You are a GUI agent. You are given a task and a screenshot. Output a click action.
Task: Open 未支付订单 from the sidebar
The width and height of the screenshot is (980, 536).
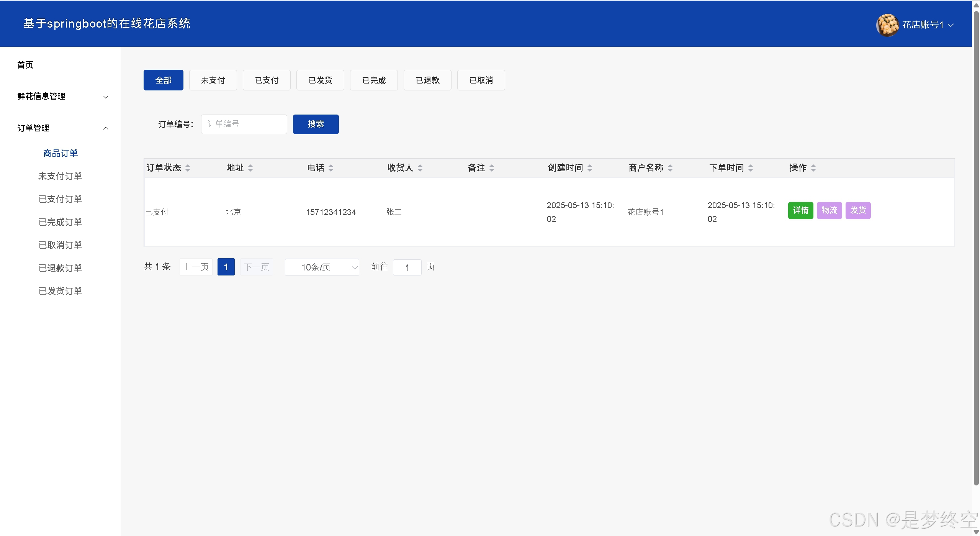click(60, 176)
